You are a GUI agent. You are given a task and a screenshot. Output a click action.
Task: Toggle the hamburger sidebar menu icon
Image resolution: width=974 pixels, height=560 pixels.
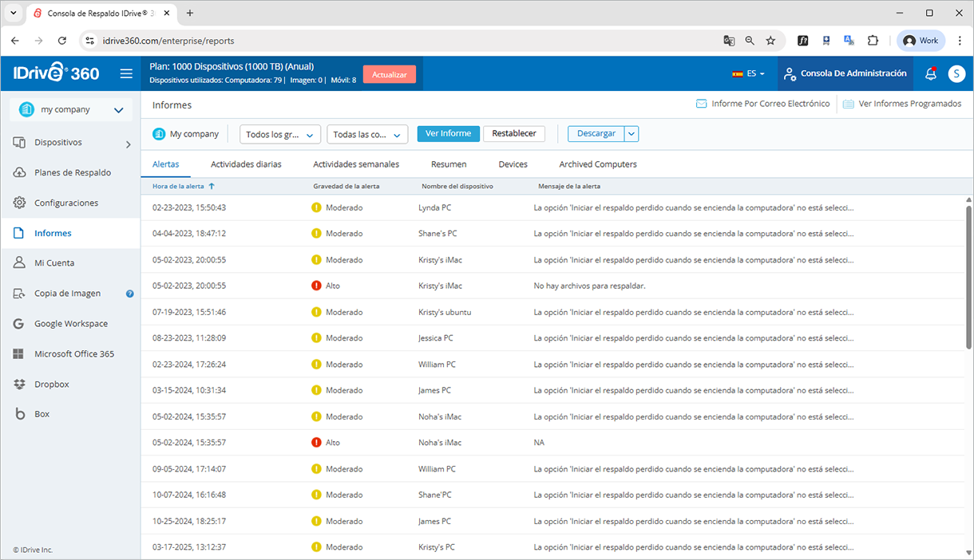126,74
